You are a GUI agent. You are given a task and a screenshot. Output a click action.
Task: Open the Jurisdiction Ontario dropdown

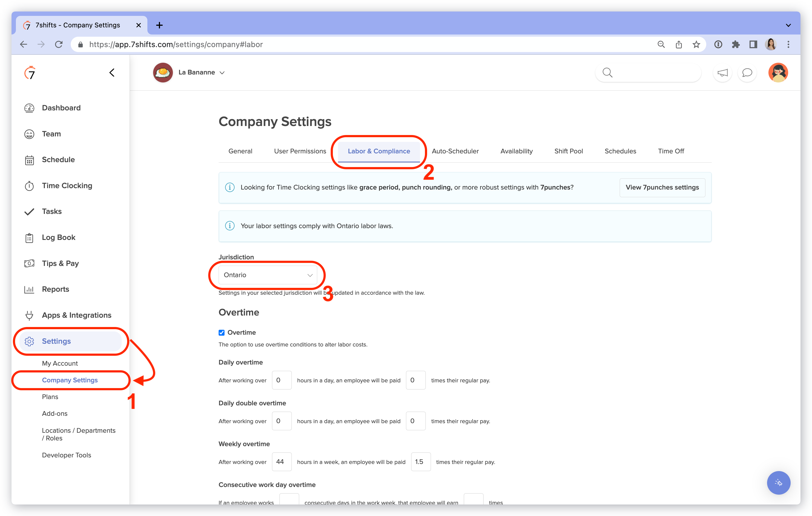coord(268,275)
